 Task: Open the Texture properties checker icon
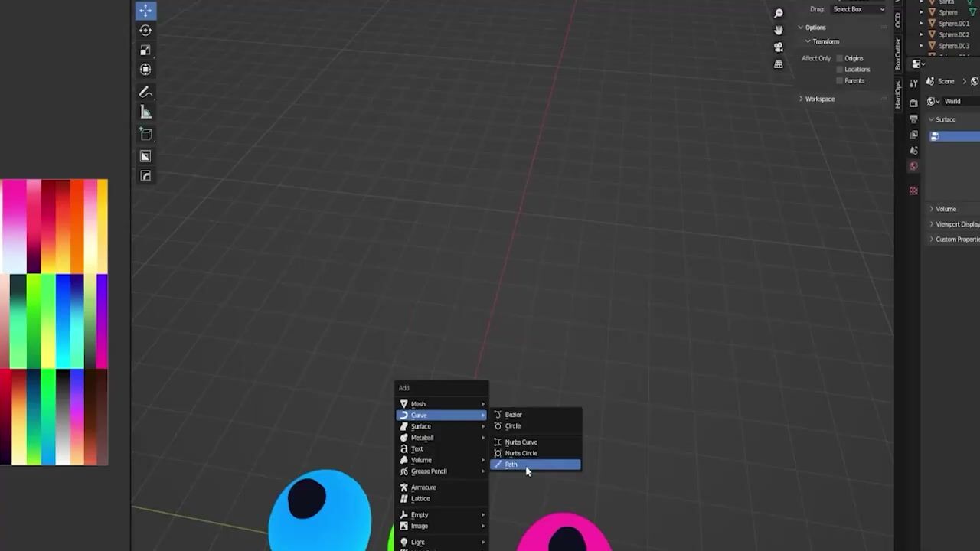pyautogui.click(x=913, y=191)
